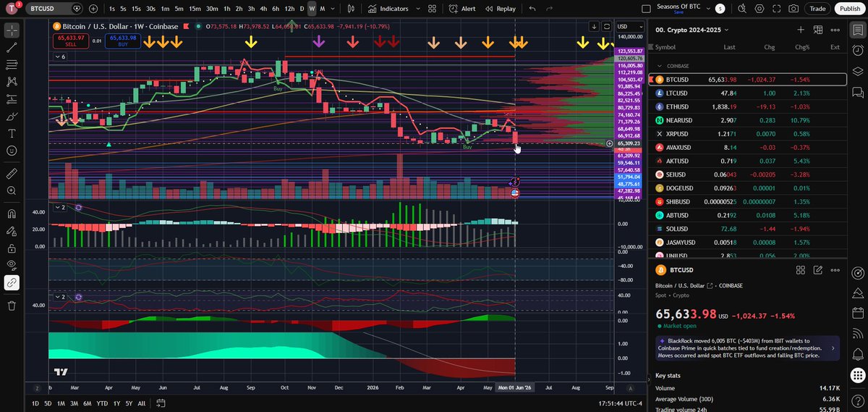Expand the collapsed indicators legend showing 6

(61, 56)
